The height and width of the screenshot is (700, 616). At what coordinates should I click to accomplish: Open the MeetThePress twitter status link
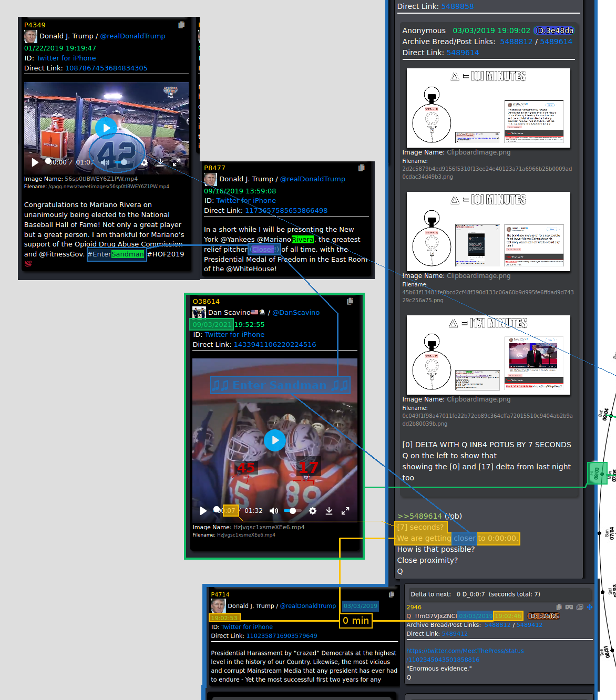click(x=465, y=655)
